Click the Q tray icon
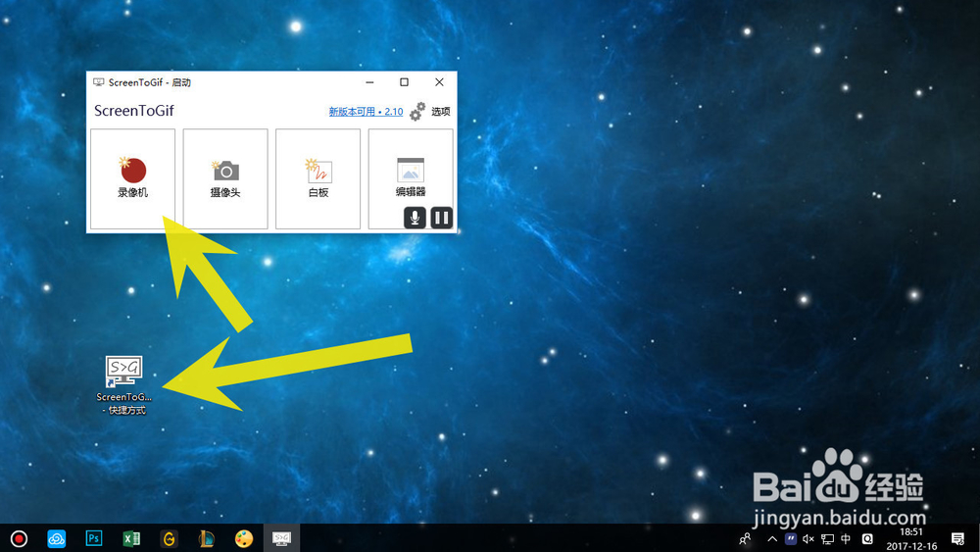Viewport: 980px width, 552px height. 867,538
